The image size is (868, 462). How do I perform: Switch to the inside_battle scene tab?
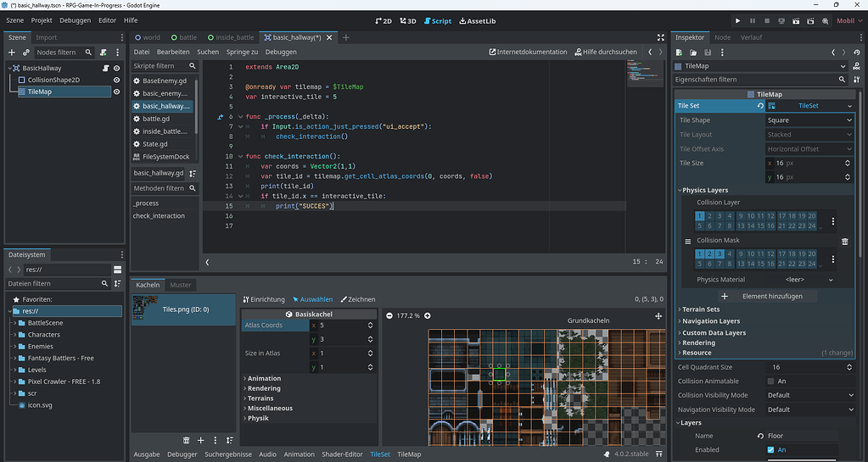click(231, 37)
